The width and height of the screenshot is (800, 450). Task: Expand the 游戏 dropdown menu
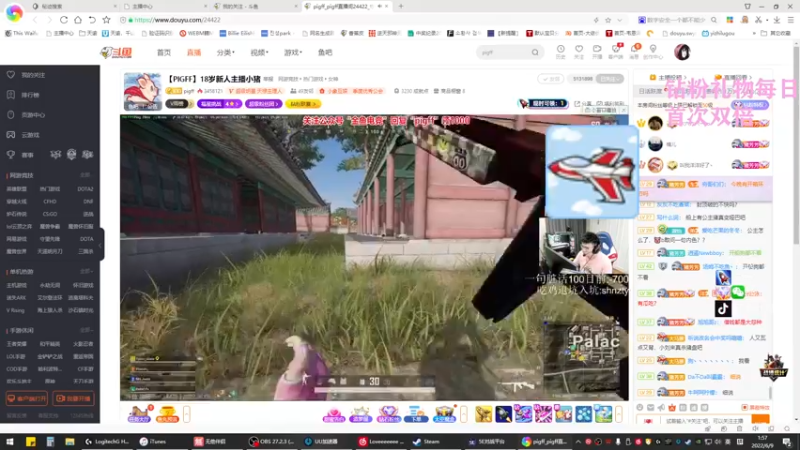[x=293, y=53]
